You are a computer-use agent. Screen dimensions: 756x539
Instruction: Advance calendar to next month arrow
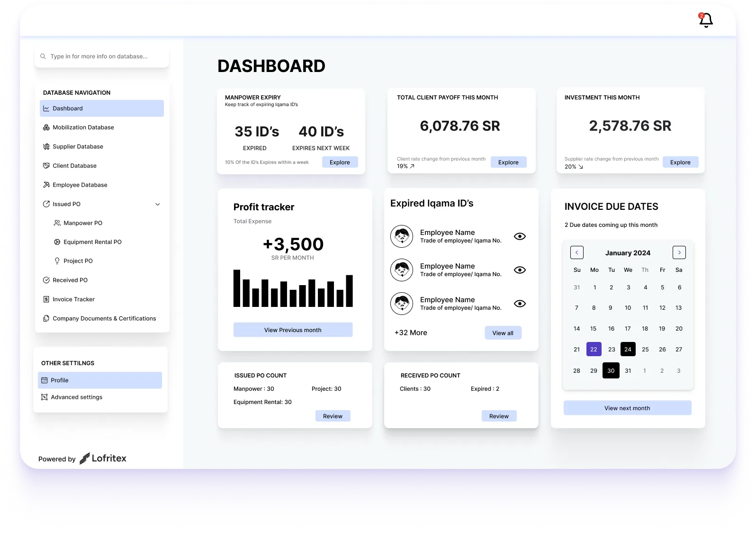click(x=679, y=252)
